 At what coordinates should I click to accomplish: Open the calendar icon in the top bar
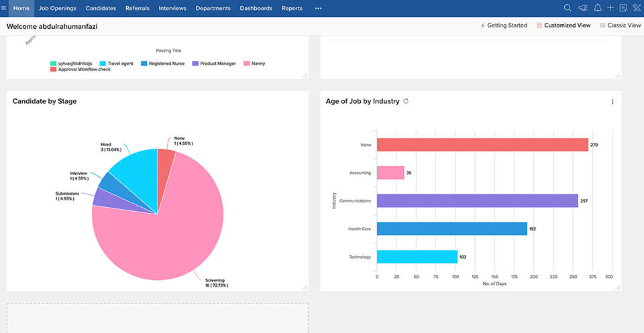[623, 8]
